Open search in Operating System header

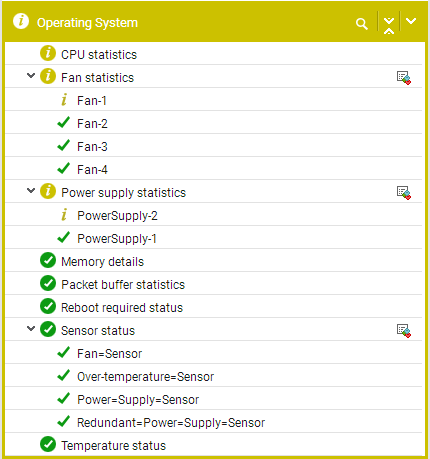pyautogui.click(x=362, y=24)
